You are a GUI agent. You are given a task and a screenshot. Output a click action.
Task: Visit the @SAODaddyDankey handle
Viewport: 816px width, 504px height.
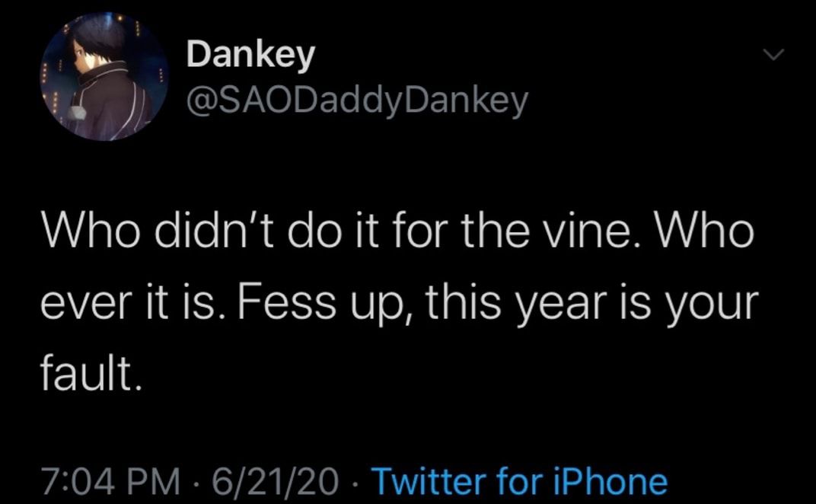point(357,101)
